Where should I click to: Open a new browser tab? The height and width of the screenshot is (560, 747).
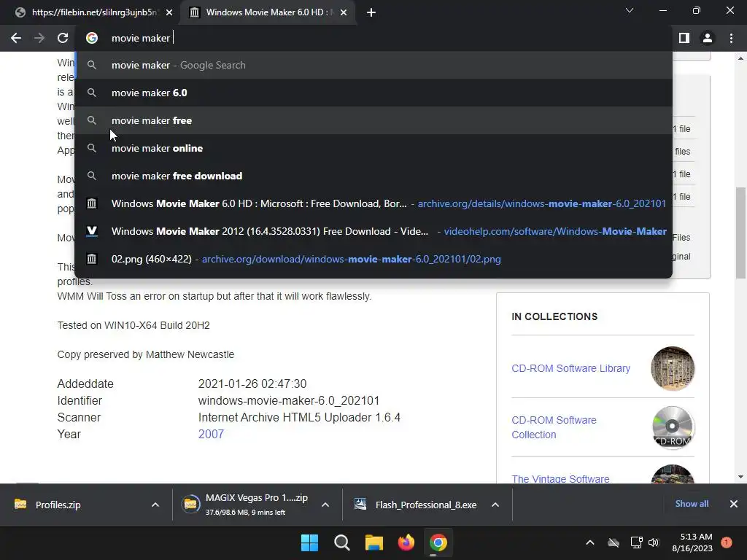371,12
